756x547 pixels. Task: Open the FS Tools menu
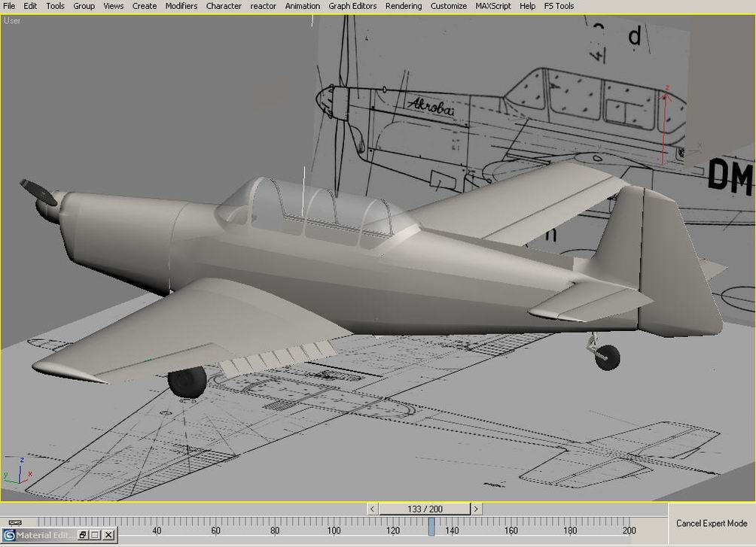pos(559,6)
